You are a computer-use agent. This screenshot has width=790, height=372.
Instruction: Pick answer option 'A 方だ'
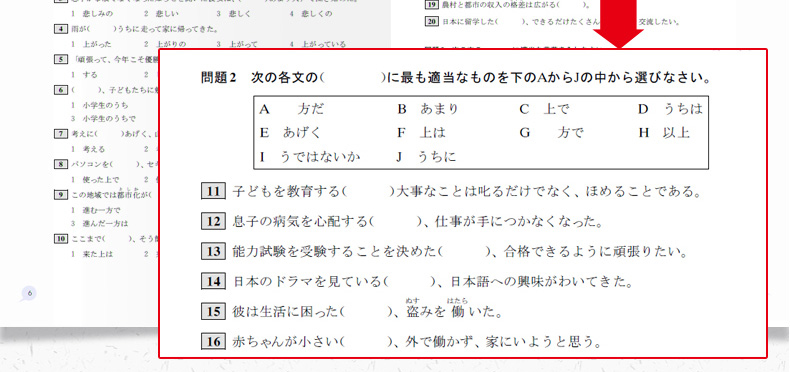(292, 109)
